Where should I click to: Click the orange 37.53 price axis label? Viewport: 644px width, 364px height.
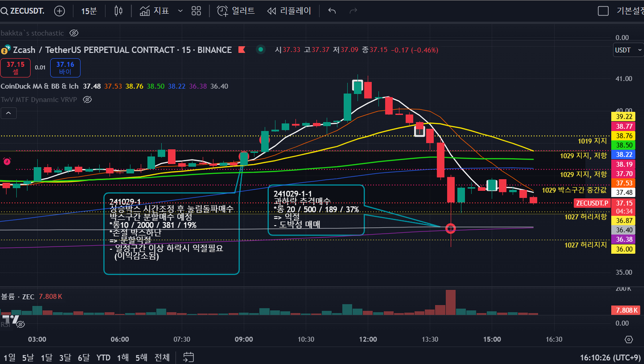(x=624, y=183)
